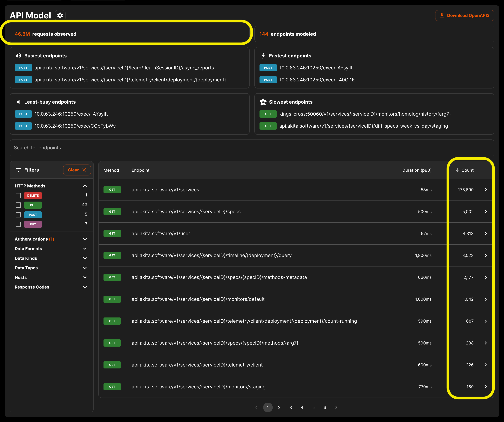Click the Busiest endpoints speaker icon
This screenshot has height=422, width=504.
coord(18,56)
